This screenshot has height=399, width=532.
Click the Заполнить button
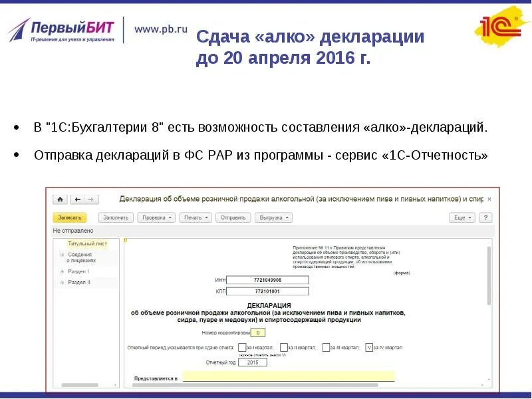tap(116, 217)
